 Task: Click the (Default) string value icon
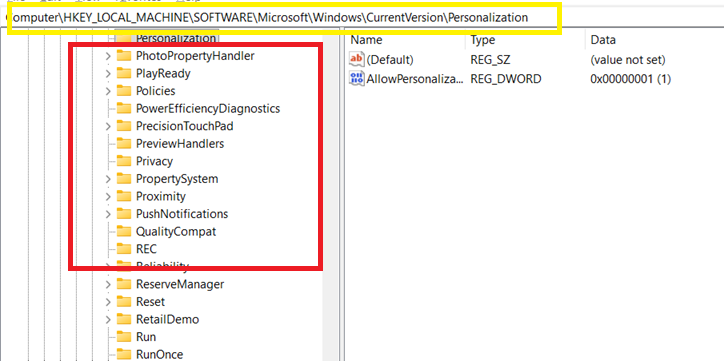click(x=357, y=60)
